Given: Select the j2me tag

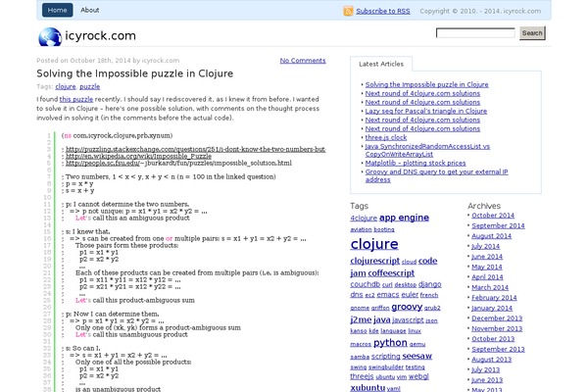Looking at the screenshot, I should 361,319.
